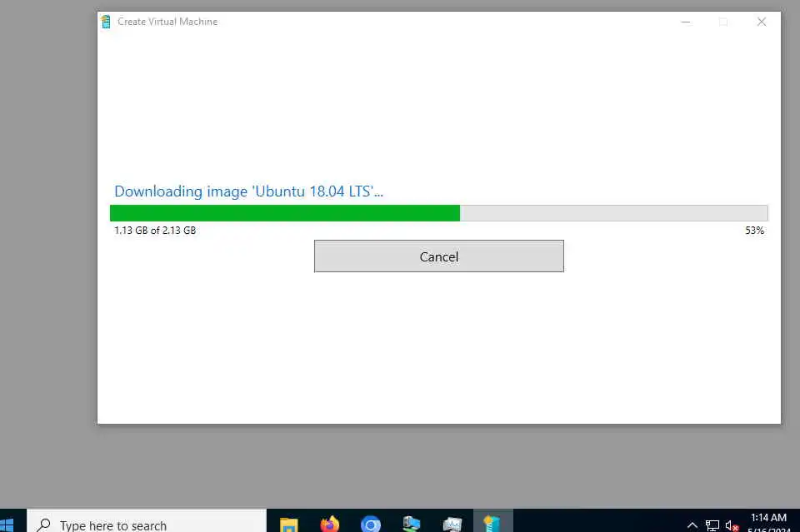Open the monitor graph app in the taskbar
This screenshot has width=800, height=532.
(x=452, y=524)
